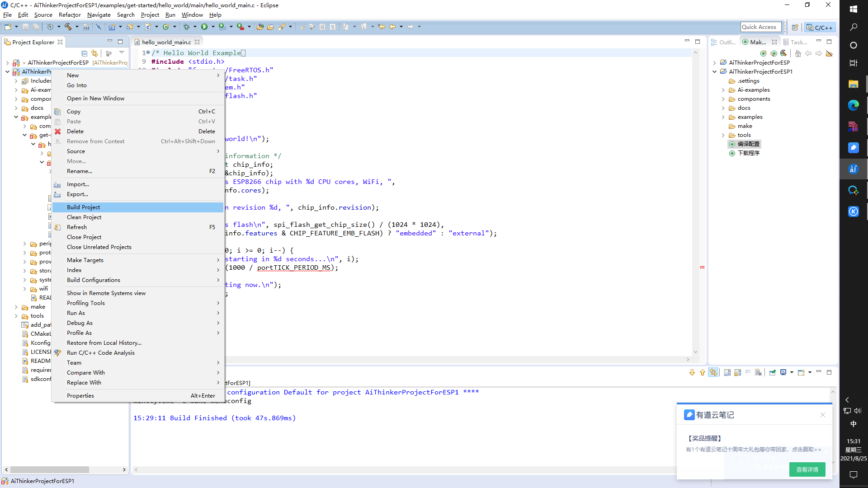Click the hammer Build icon in main toolbar
Viewport: 868px width, 488px height.
pos(68,27)
